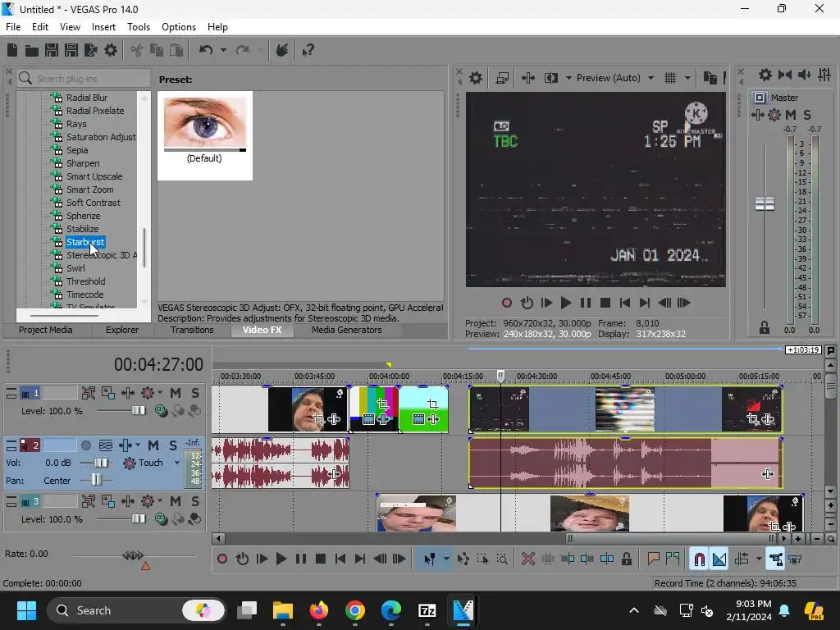Toggle Automatic Crossfades button

point(719,559)
